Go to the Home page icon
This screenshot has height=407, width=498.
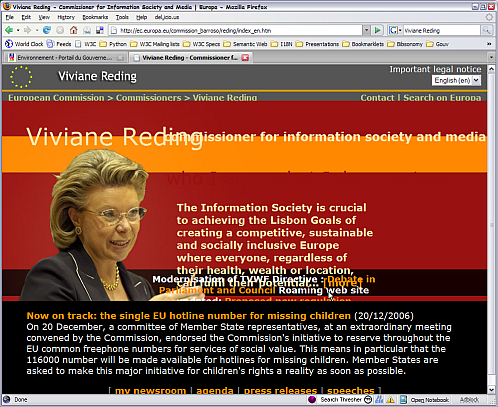[73, 30]
